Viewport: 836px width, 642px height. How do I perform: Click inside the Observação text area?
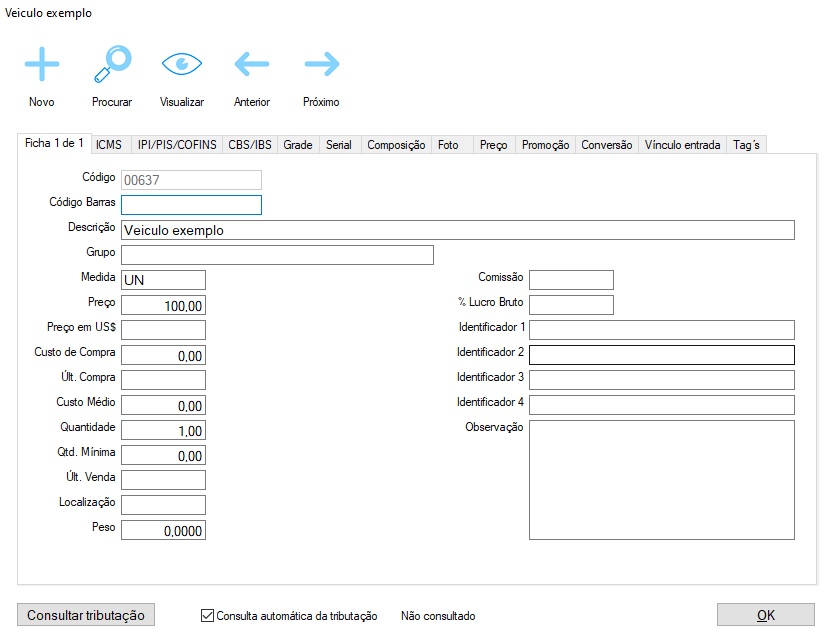(661, 480)
